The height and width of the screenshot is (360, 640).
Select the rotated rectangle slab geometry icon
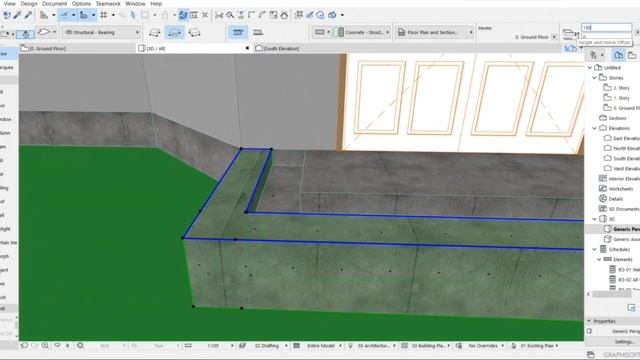pos(194,32)
